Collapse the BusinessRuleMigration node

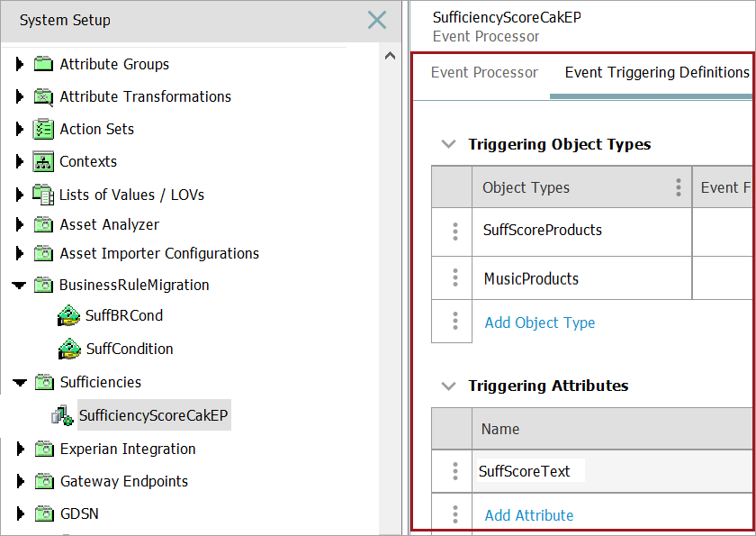[x=19, y=286]
